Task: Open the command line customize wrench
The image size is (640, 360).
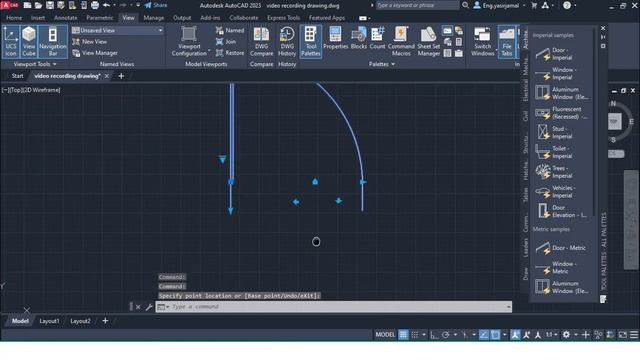Action: point(149,307)
